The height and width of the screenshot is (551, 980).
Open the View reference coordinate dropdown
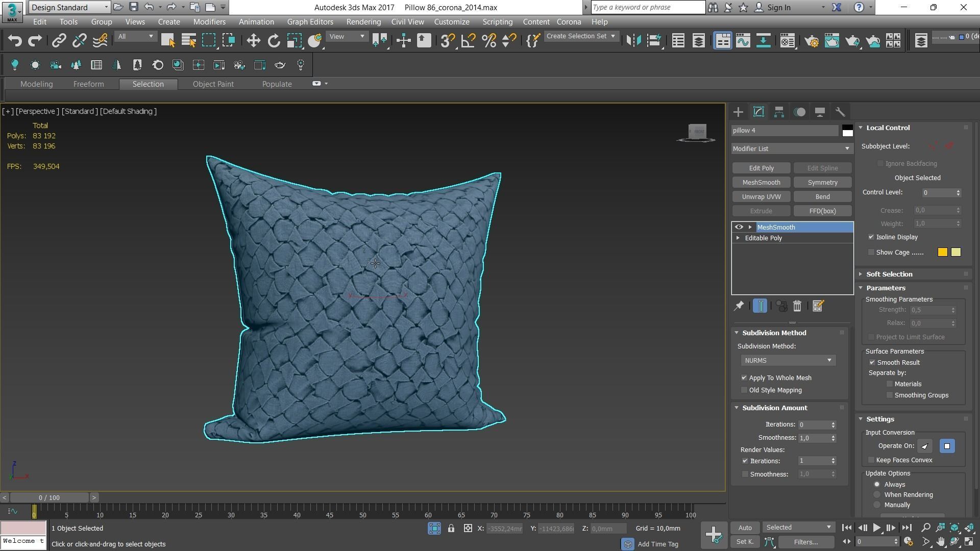coord(347,36)
